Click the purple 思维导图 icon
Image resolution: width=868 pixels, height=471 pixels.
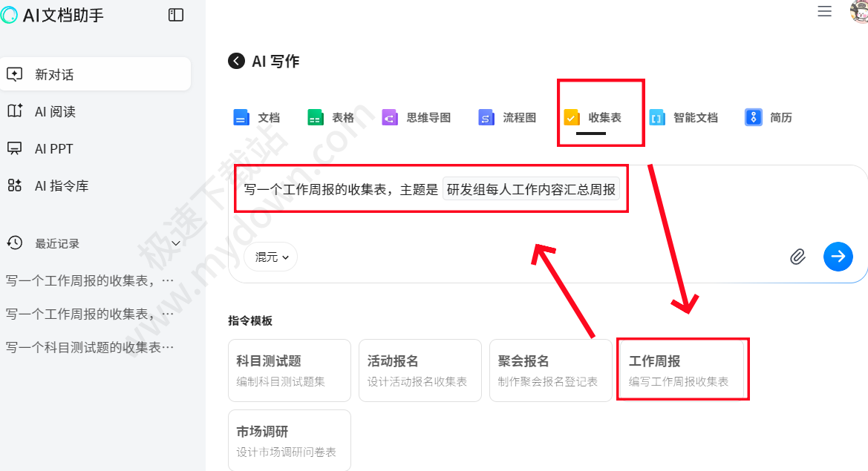coord(390,117)
